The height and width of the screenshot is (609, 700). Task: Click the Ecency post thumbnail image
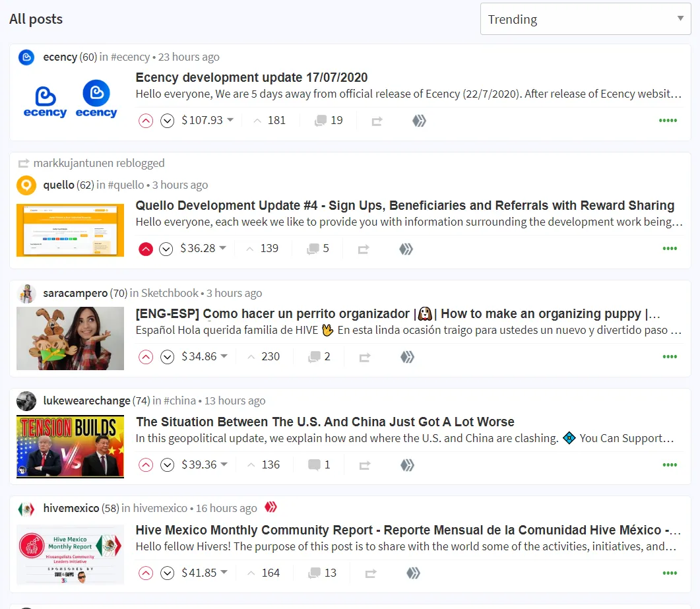(x=70, y=99)
